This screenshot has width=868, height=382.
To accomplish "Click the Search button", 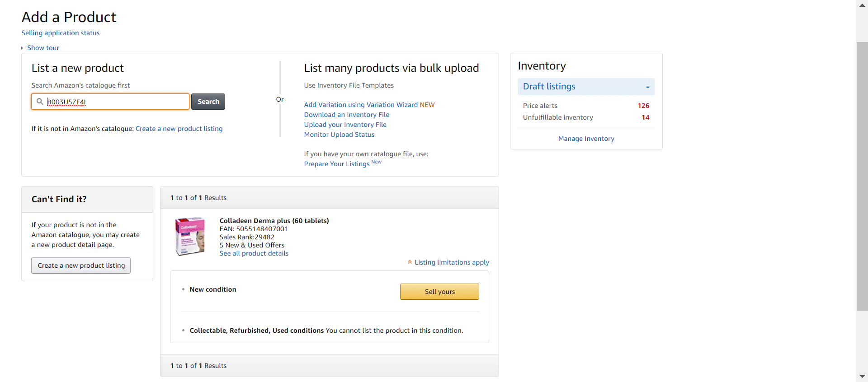I will [x=208, y=102].
